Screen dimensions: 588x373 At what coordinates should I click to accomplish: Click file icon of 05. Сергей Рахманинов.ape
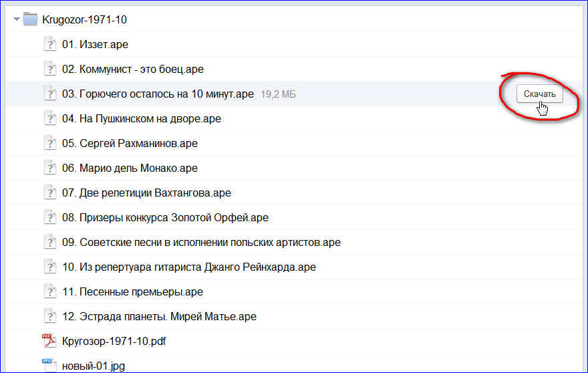click(50, 144)
